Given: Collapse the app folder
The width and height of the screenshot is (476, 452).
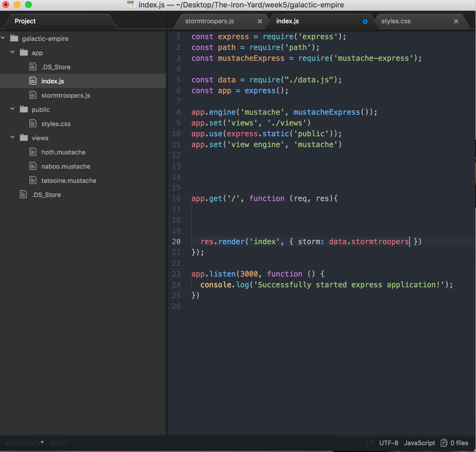Looking at the screenshot, I should pyautogui.click(x=12, y=52).
